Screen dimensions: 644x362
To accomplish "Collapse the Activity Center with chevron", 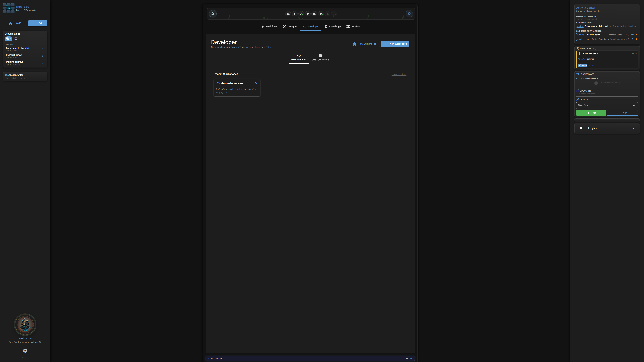I will coord(635,8).
